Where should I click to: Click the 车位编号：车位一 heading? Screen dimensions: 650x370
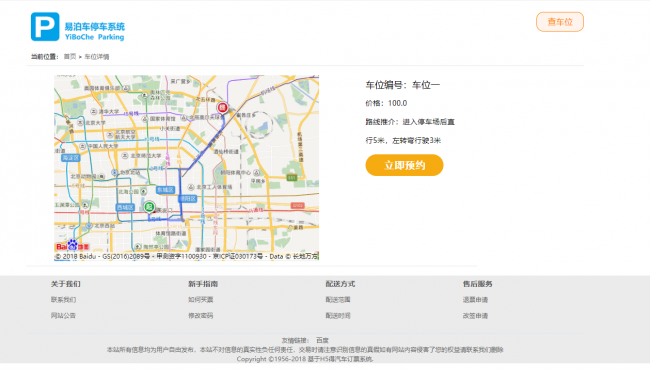(x=403, y=85)
